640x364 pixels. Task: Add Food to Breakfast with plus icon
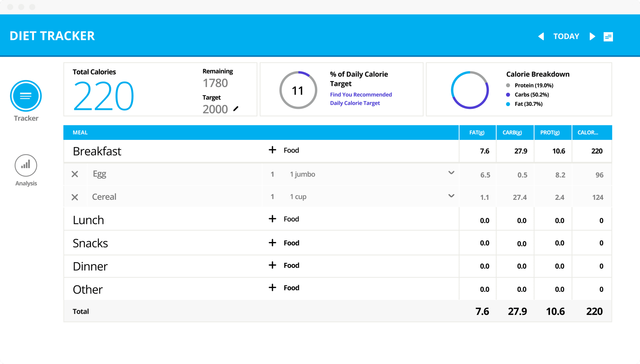pos(272,150)
